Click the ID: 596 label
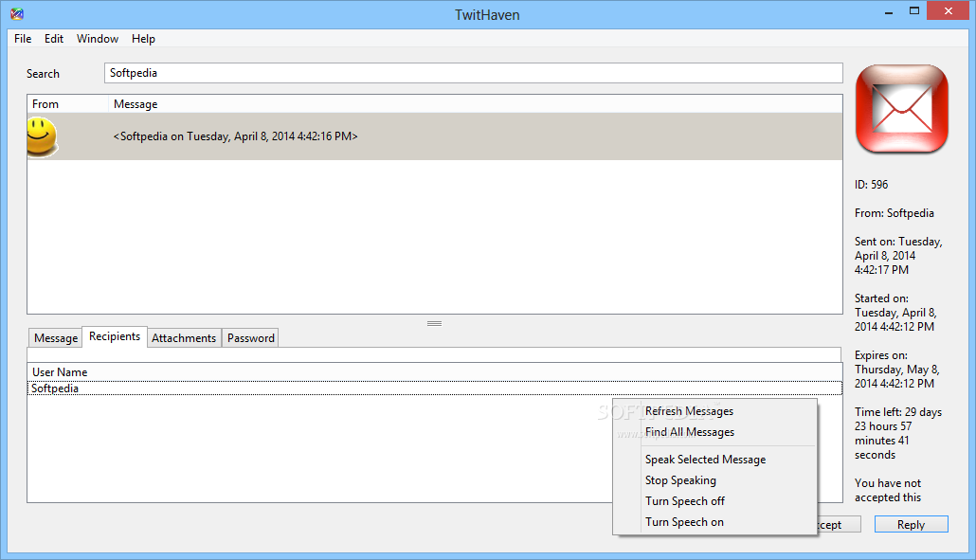The image size is (976, 560). click(x=872, y=185)
